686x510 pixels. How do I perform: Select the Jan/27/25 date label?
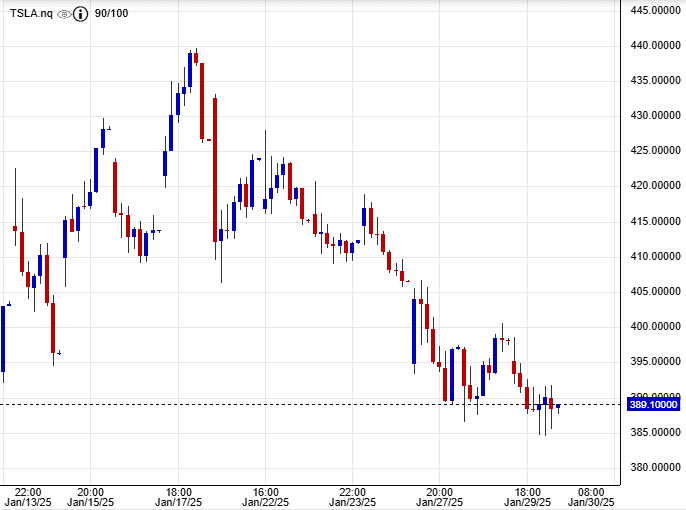tap(440, 502)
